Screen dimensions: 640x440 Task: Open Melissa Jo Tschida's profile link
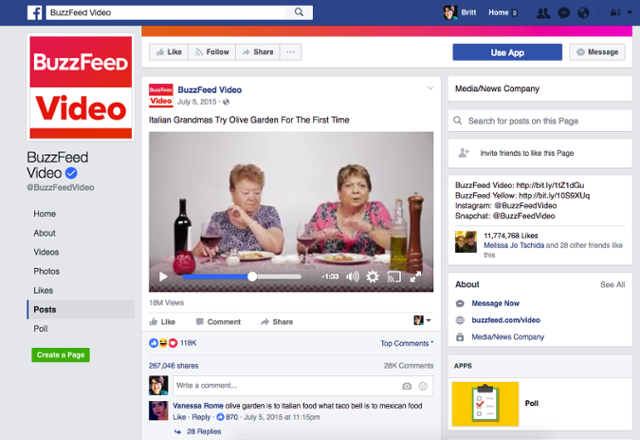[513, 245]
